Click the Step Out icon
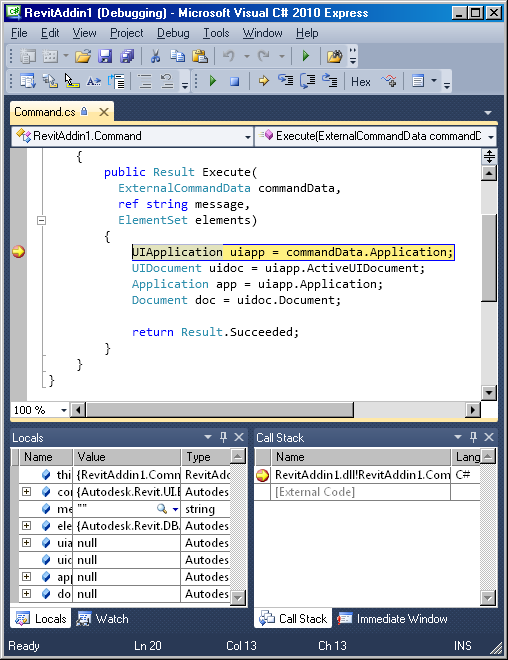 click(x=330, y=80)
